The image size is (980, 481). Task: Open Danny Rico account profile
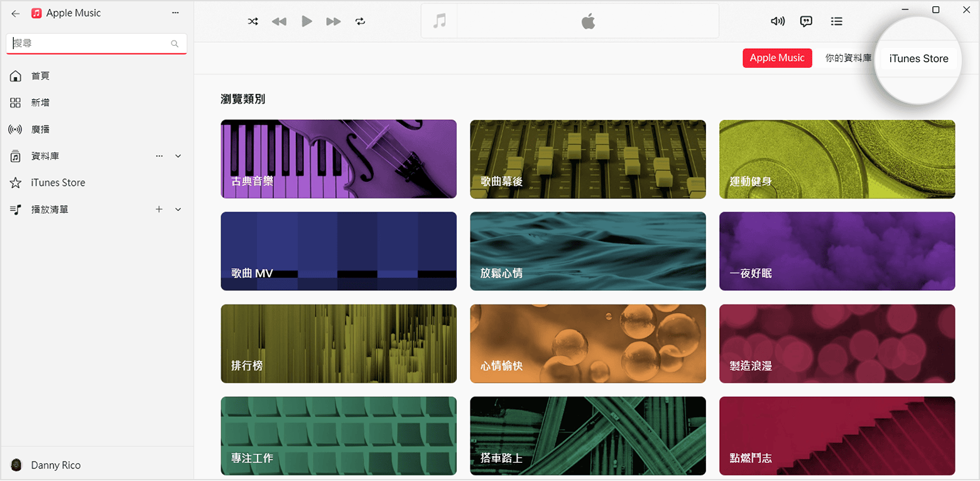tap(97, 465)
